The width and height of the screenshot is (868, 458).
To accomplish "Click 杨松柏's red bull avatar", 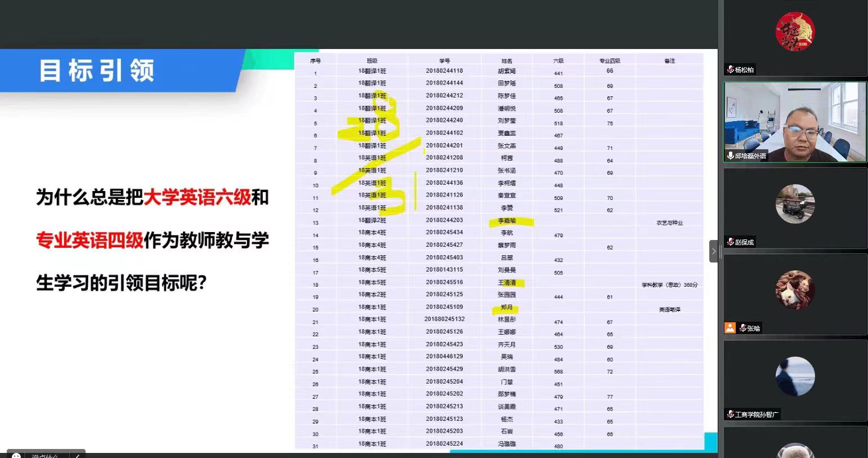I will coord(795,32).
